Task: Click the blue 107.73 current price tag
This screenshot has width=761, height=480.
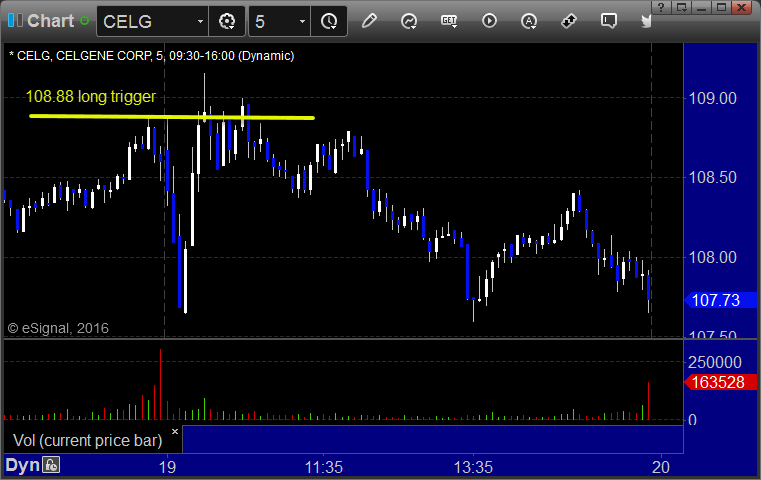Action: point(721,300)
